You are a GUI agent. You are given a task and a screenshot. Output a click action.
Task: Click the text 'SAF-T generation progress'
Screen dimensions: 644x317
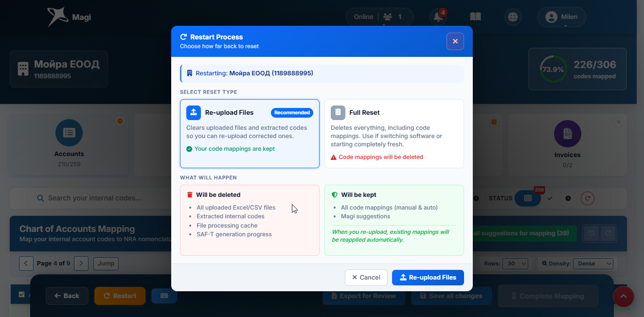pos(234,234)
